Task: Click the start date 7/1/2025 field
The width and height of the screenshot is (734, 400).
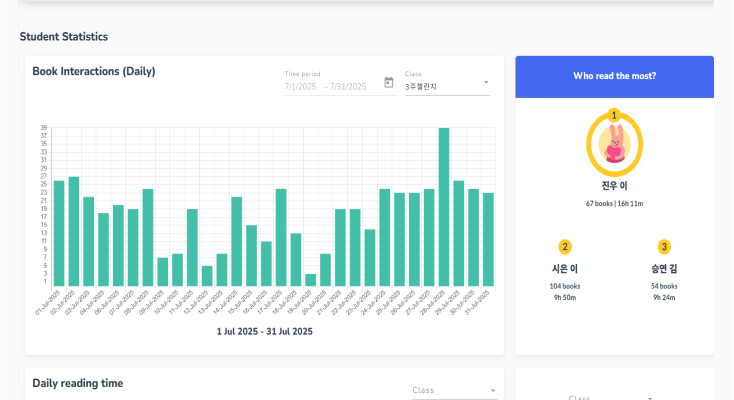Action: tap(300, 87)
